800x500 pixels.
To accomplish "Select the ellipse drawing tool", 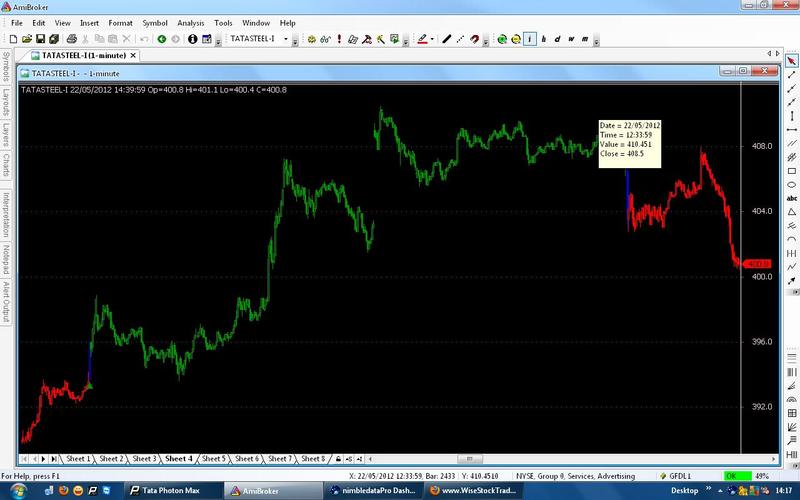I will [791, 185].
